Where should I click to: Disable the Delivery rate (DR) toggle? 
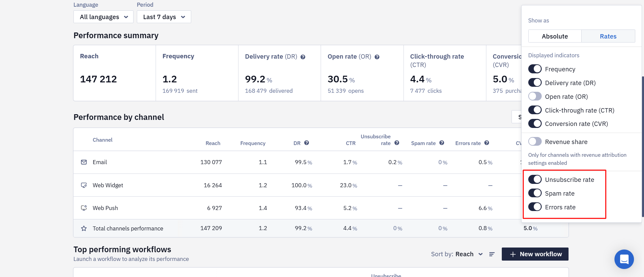tap(535, 83)
